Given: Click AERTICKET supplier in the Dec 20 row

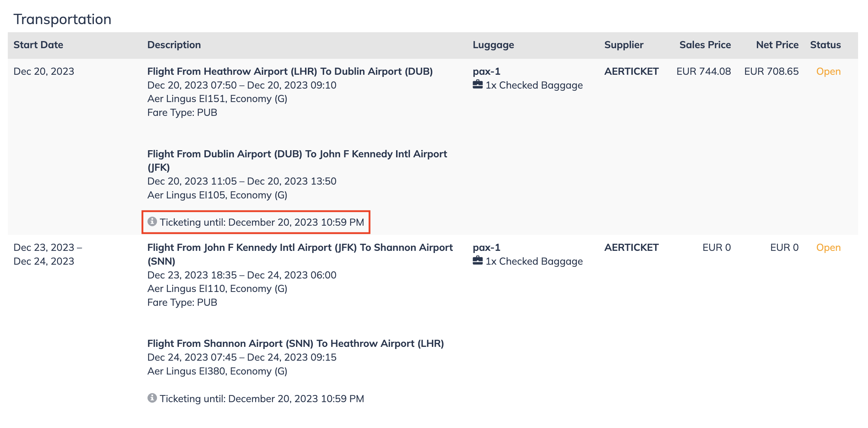Looking at the screenshot, I should [x=631, y=72].
